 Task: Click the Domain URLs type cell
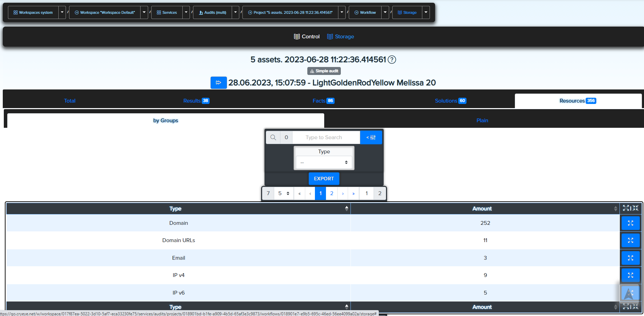point(179,240)
